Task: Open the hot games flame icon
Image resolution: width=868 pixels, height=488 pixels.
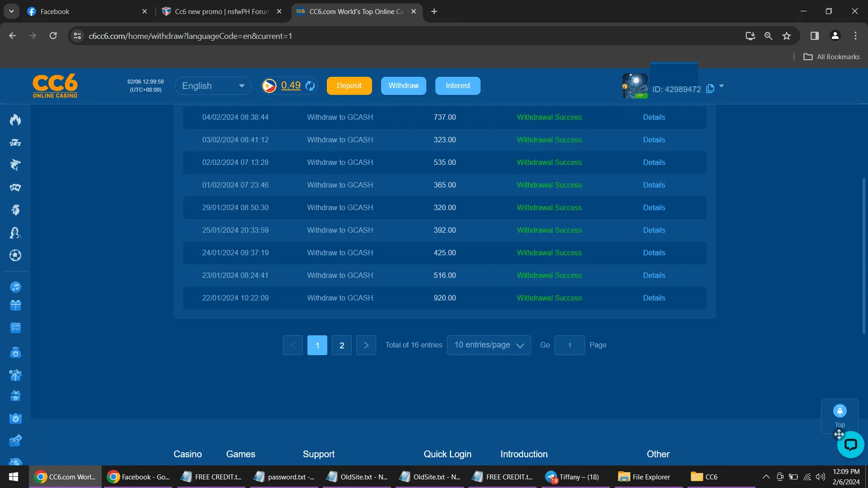Action: (x=15, y=120)
